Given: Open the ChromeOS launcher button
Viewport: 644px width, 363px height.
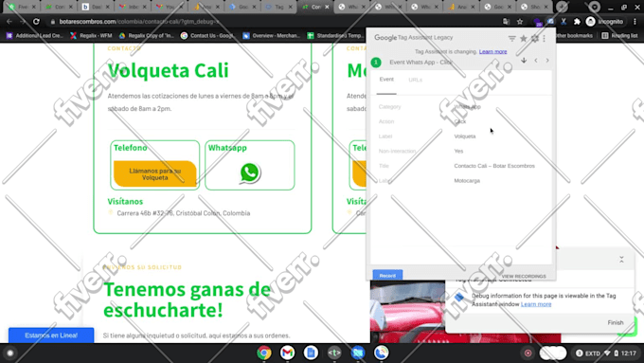Looking at the screenshot, I should [x=10, y=353].
